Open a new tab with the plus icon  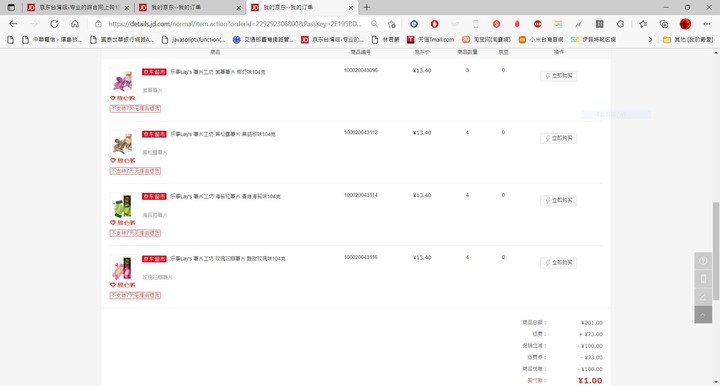click(366, 7)
